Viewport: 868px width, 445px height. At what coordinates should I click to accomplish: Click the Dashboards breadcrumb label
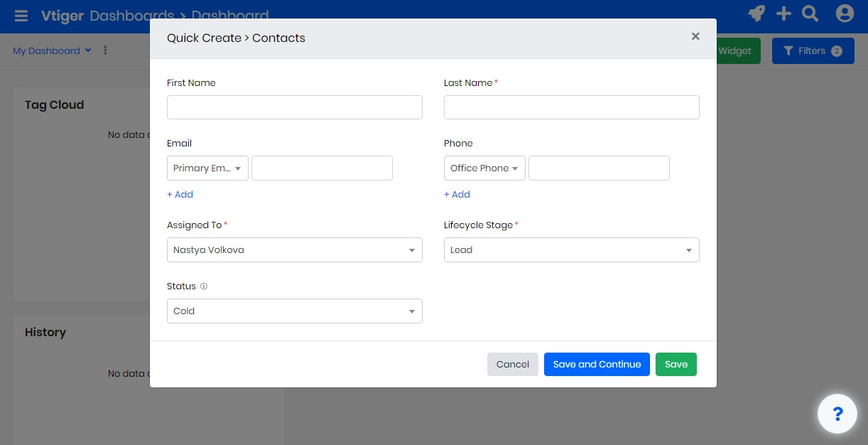pyautogui.click(x=133, y=16)
